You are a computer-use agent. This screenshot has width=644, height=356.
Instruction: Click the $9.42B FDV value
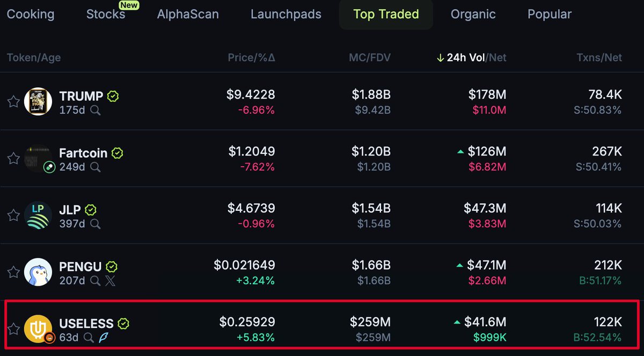pyautogui.click(x=373, y=110)
